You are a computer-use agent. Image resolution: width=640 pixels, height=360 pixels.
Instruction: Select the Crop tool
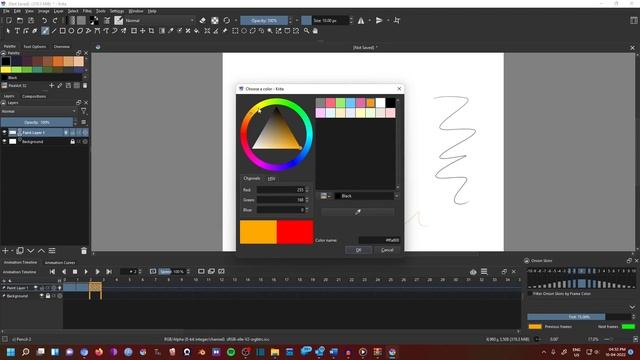pos(151,31)
